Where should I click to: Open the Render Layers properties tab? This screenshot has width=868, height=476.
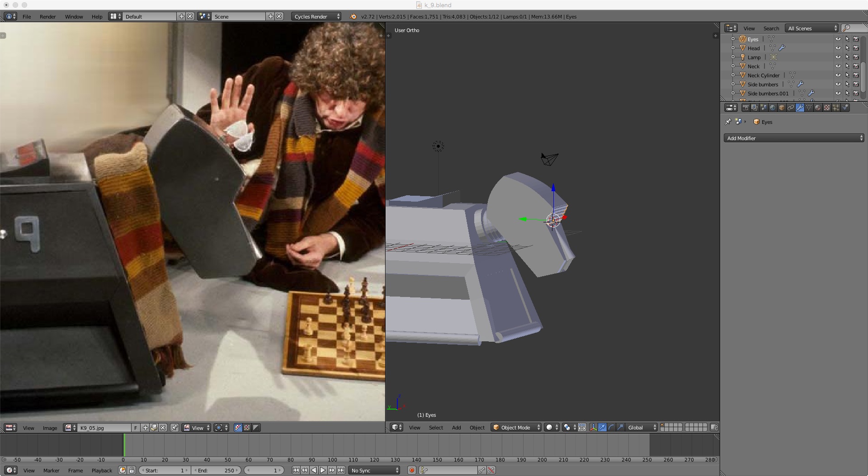tap(755, 108)
